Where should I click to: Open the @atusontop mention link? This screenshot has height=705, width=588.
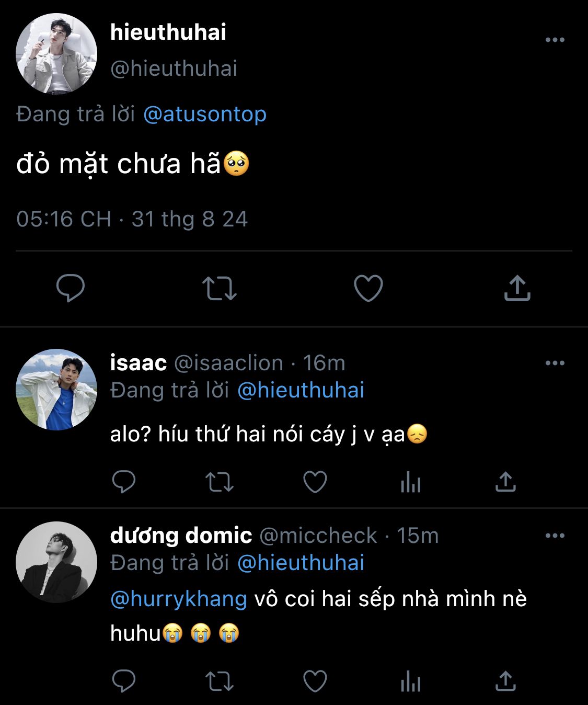[205, 114]
